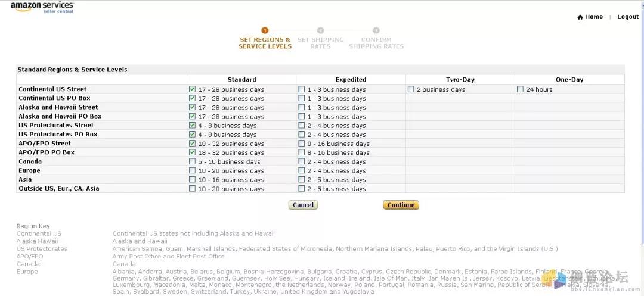This screenshot has width=644, height=296.
Task: Enable Expedited shipping for Asia
Action: [x=302, y=179]
